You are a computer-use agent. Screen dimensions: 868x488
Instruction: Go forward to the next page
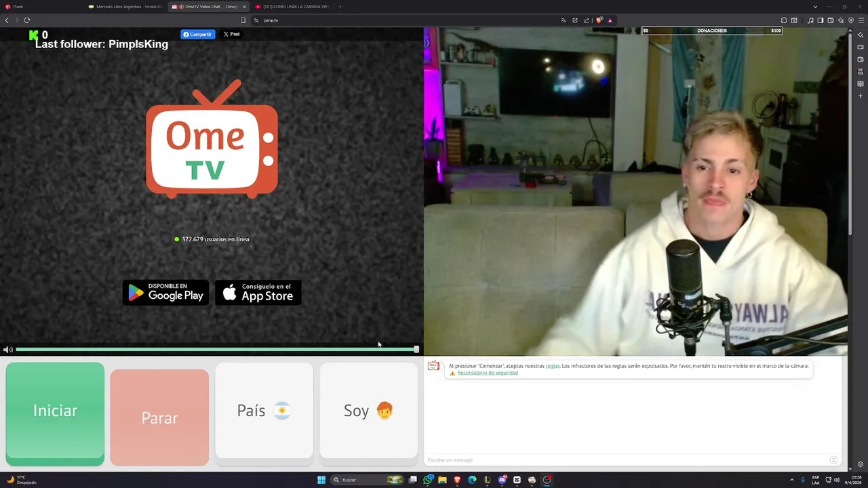coord(17,20)
